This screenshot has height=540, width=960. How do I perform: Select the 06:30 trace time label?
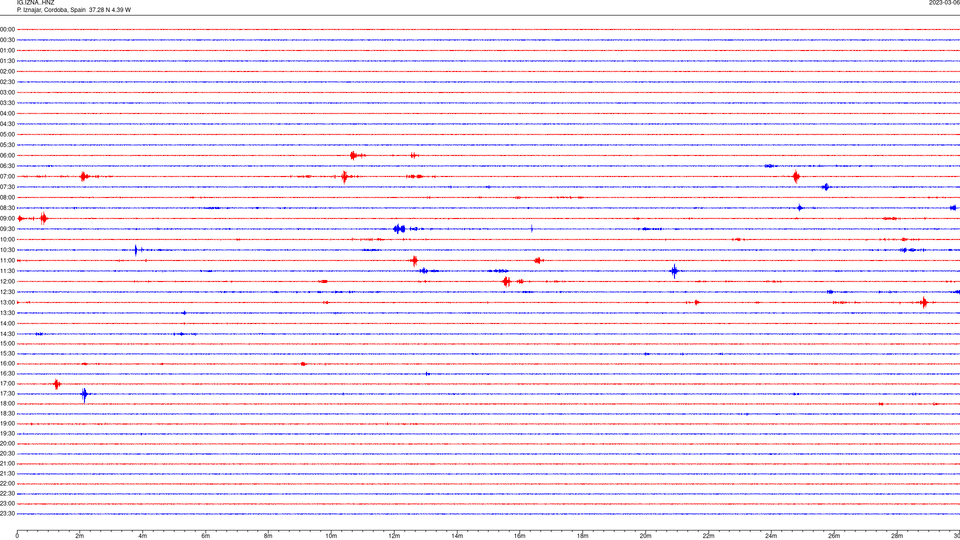tap(7, 166)
